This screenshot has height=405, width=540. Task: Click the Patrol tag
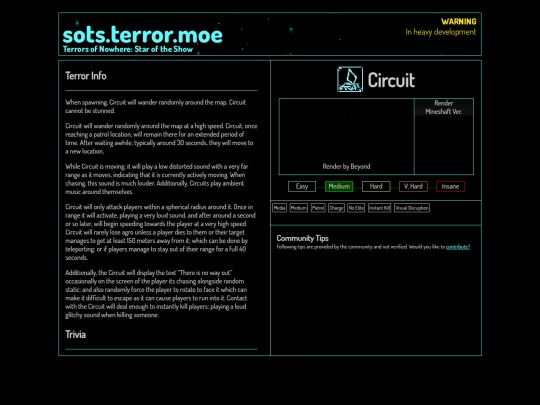pos(318,208)
